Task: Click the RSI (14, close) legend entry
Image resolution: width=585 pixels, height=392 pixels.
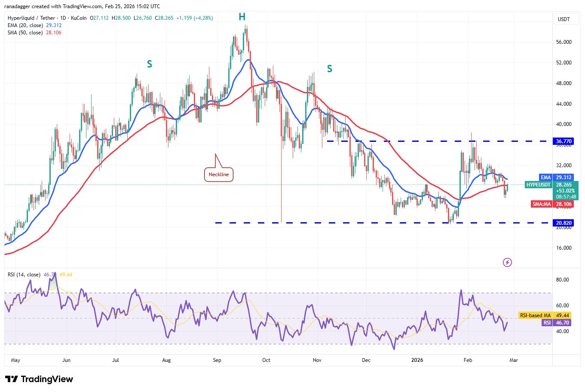Action: [x=24, y=275]
